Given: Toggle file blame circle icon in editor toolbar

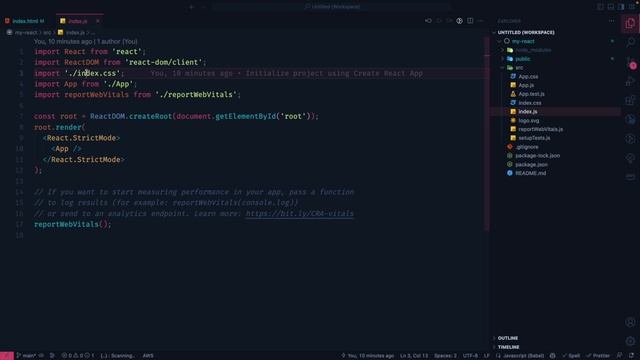Looking at the screenshot, I should [x=459, y=21].
